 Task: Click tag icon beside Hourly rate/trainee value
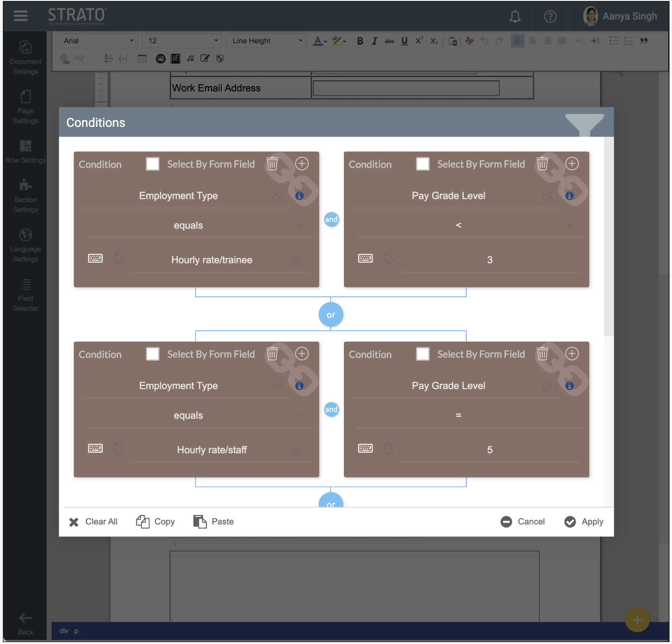(x=119, y=258)
